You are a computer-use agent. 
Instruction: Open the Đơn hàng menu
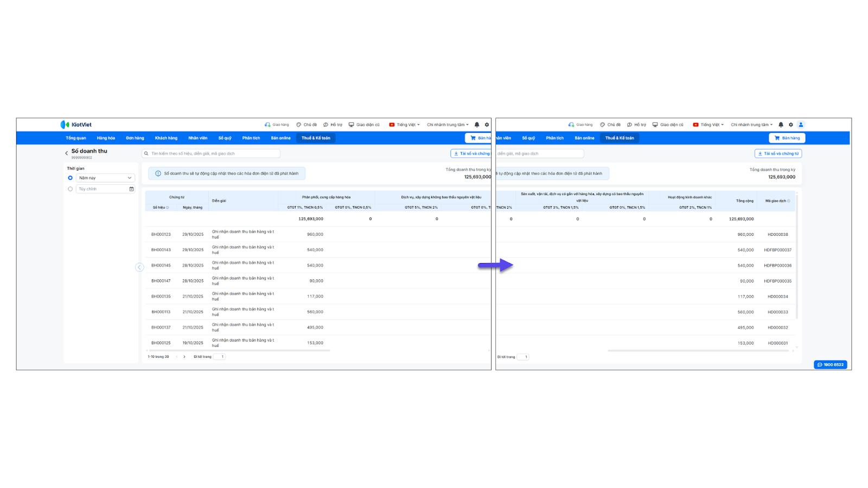135,138
